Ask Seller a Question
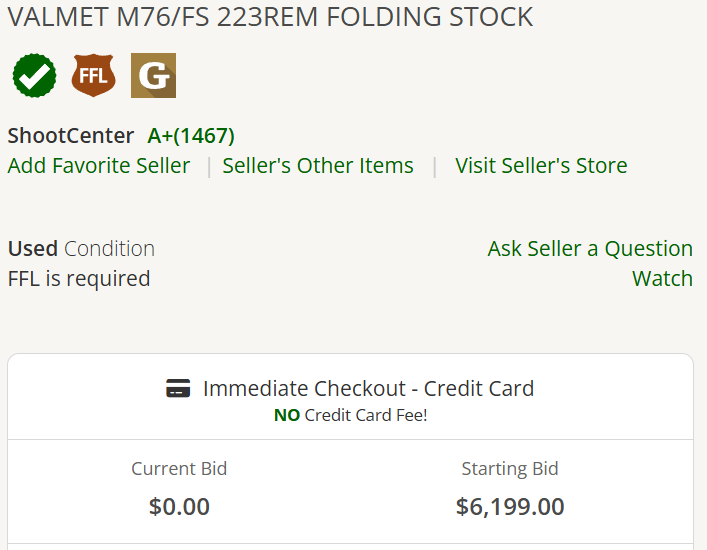707x550 pixels. point(590,248)
